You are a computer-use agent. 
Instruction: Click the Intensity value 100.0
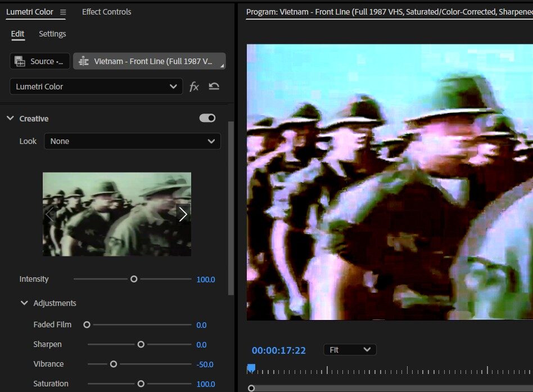tap(206, 280)
